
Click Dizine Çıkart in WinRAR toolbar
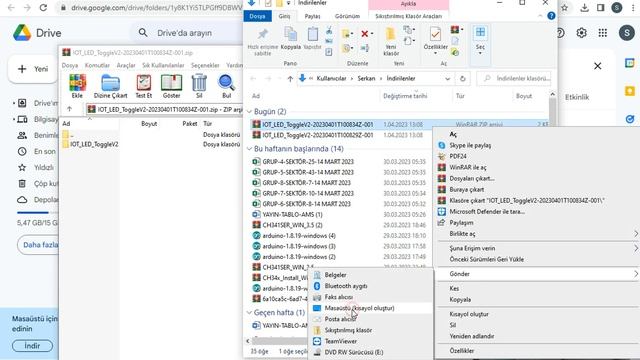110,86
